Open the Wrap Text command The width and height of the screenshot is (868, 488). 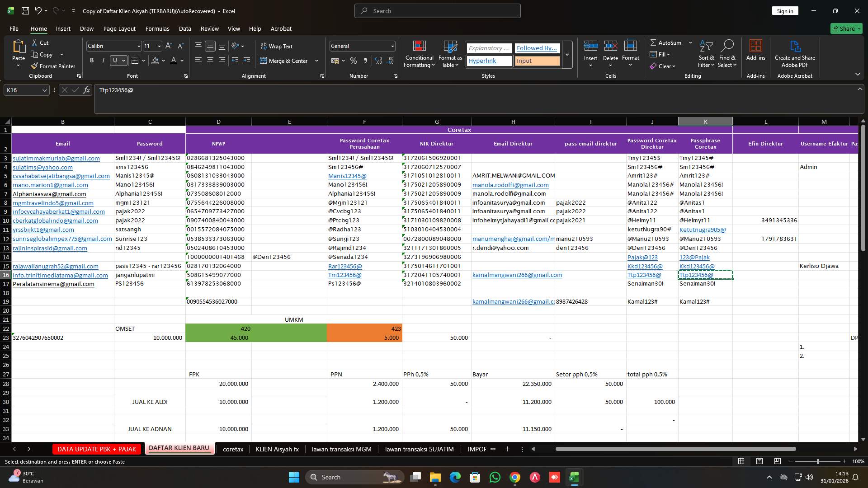[277, 46]
